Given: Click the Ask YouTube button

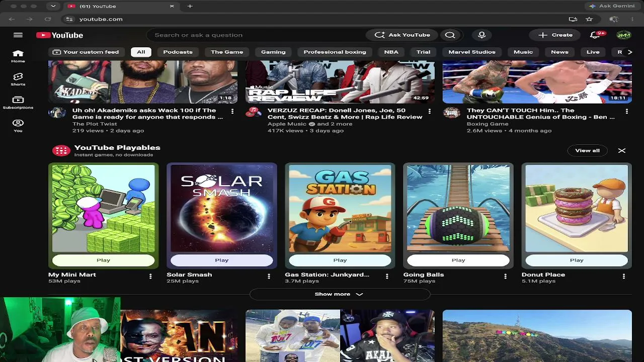Looking at the screenshot, I should (x=402, y=35).
